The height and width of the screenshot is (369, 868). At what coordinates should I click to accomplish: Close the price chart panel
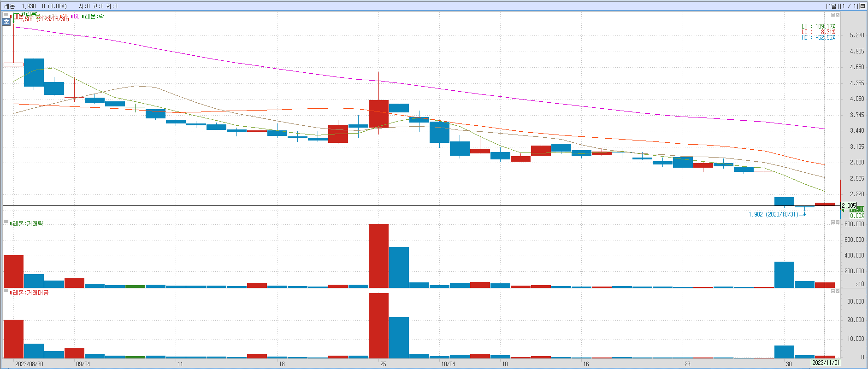pyautogui.click(x=838, y=15)
